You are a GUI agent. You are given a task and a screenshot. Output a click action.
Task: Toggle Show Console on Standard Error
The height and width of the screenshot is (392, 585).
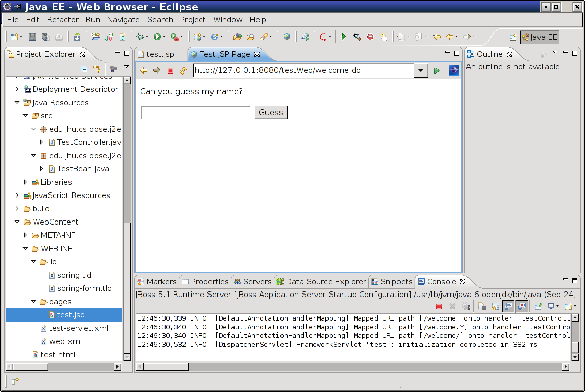(x=522, y=306)
